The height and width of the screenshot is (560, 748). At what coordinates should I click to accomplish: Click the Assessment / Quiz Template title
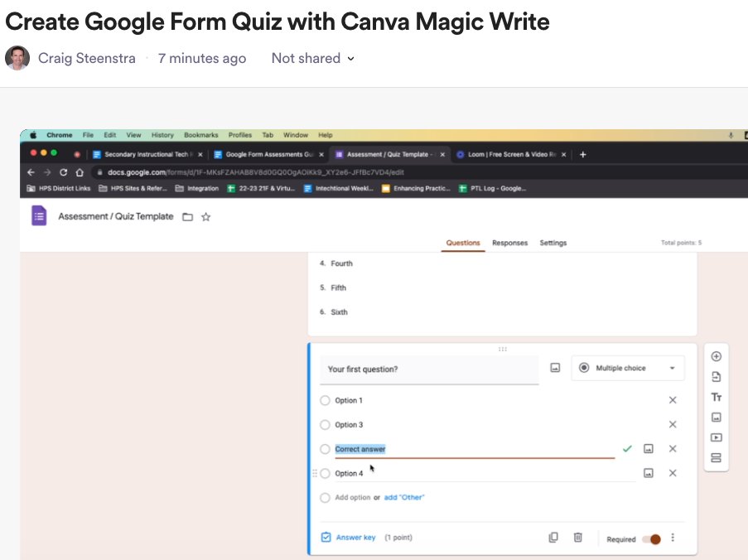click(x=116, y=216)
